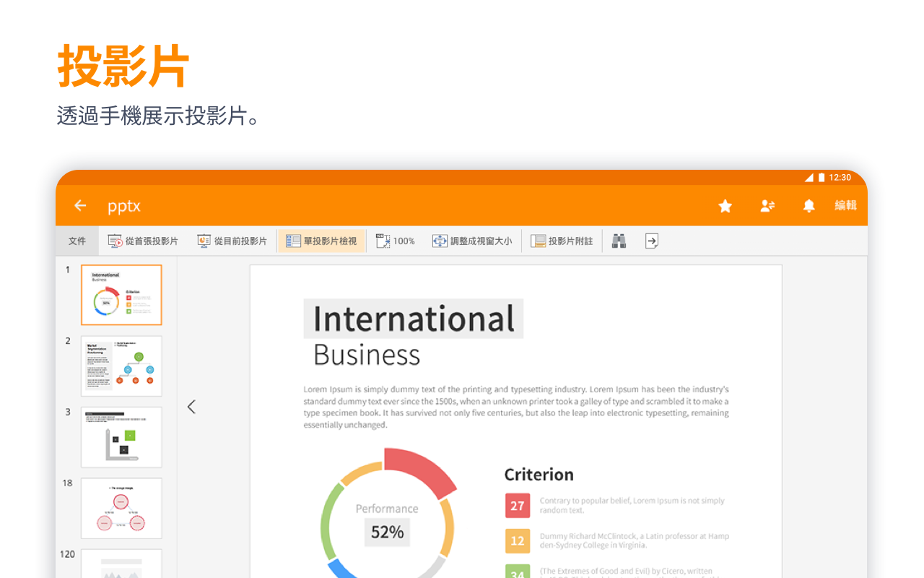This screenshot has height=578, width=924.
Task: Click the go-to-page arrow icon in toolbar
Action: tap(652, 241)
